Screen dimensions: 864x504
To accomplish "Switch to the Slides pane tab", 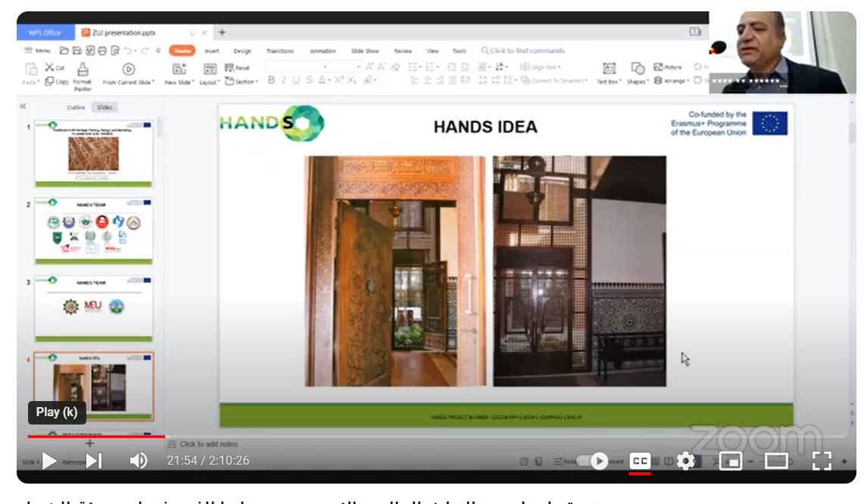I will [x=104, y=107].
